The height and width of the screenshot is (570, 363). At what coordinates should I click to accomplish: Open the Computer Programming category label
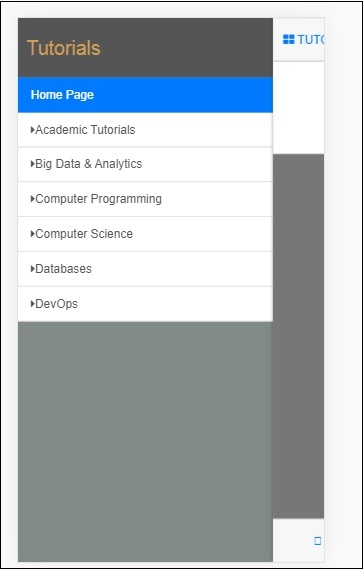click(x=98, y=199)
